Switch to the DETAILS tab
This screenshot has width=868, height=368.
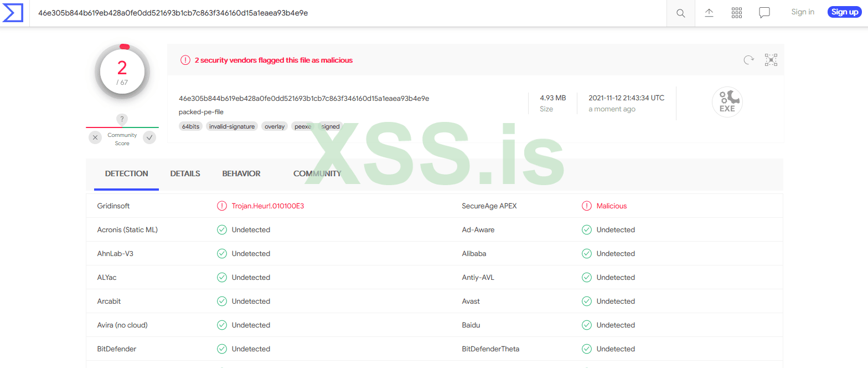(185, 173)
